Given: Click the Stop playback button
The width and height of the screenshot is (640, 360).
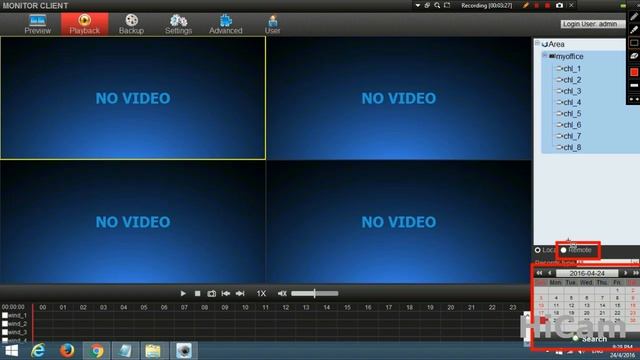Looking at the screenshot, I should pos(198,293).
